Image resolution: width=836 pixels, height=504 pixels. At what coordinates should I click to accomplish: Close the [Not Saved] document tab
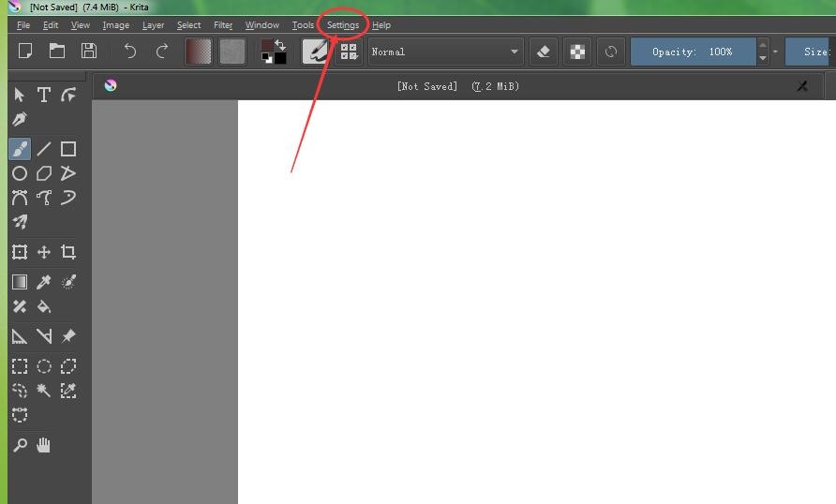[802, 86]
